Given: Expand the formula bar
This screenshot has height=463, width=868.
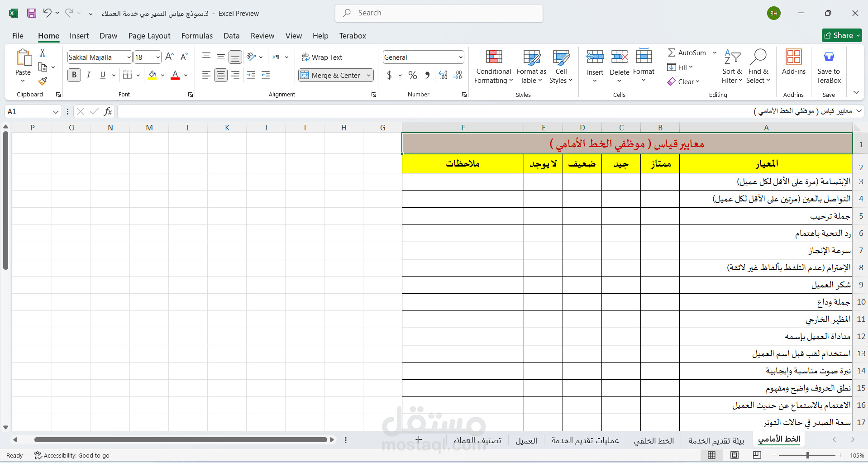Looking at the screenshot, I should (x=859, y=111).
